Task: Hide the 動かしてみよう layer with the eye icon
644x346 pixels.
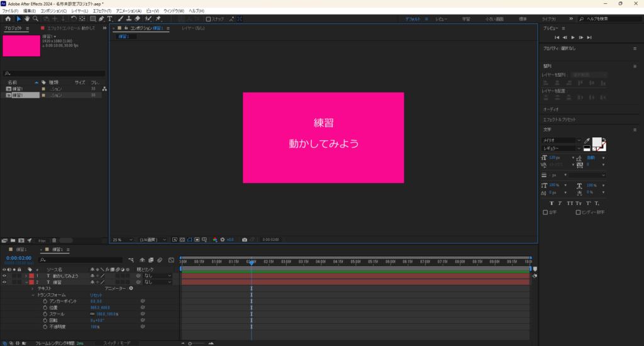Action: tap(5, 276)
